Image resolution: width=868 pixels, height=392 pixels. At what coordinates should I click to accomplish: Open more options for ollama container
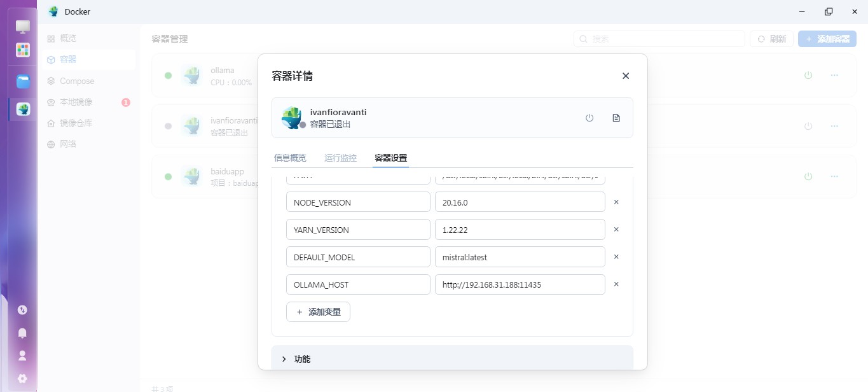[x=834, y=75]
